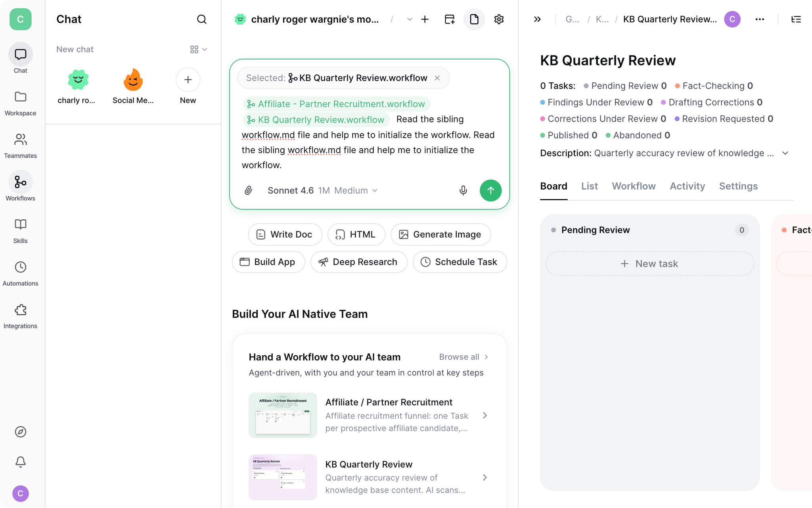The height and width of the screenshot is (508, 812).
Task: Remove selected KB Quarterly Review.workflow chip
Action: (x=437, y=78)
